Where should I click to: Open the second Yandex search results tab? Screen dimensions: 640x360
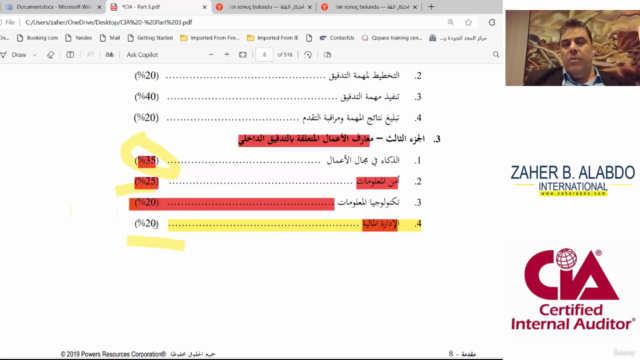pyautogui.click(x=369, y=7)
